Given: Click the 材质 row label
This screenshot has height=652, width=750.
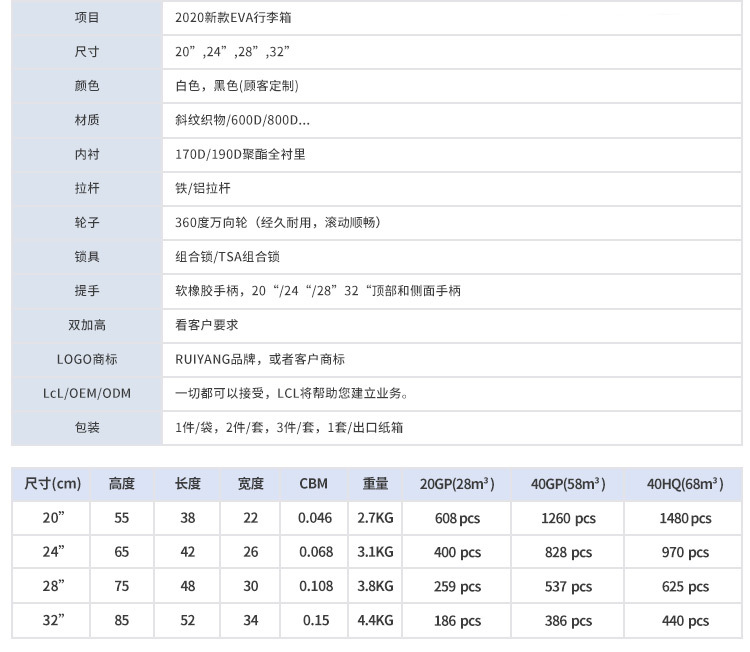Looking at the screenshot, I should coord(87,120).
